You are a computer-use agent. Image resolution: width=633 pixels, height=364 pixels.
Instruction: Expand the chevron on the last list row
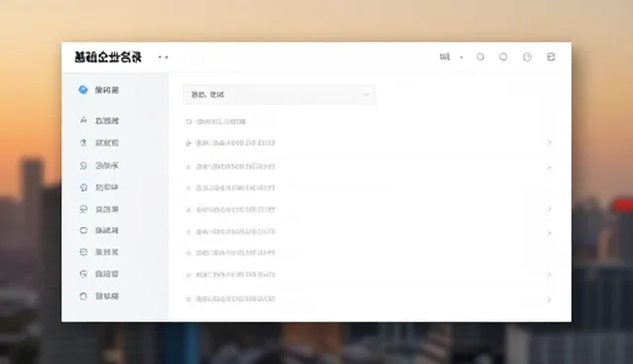point(549,299)
